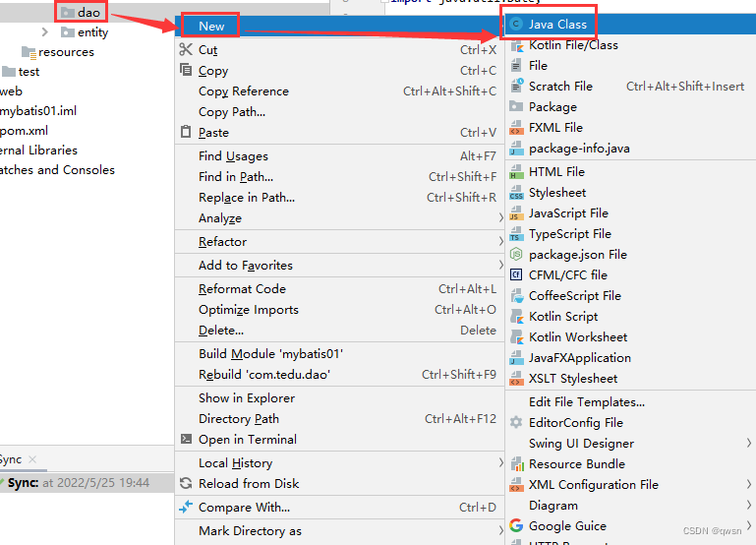Image resolution: width=756 pixels, height=545 pixels.
Task: Select Reformat Code menu entry
Action: click(x=340, y=289)
